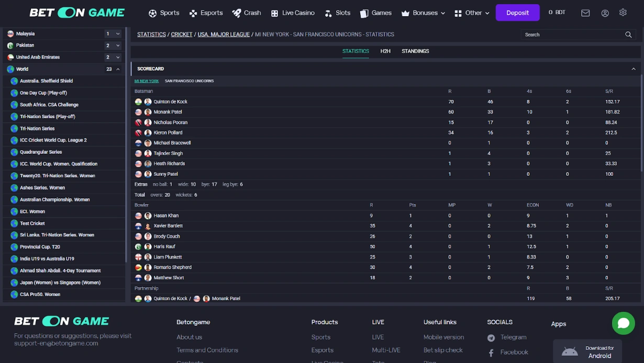Click the purple Deposit button
Image resolution: width=644 pixels, height=363 pixels.
(517, 13)
